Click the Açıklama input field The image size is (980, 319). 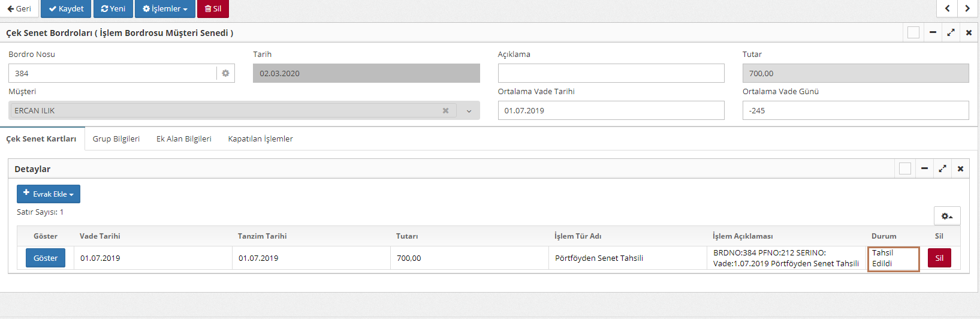click(611, 73)
